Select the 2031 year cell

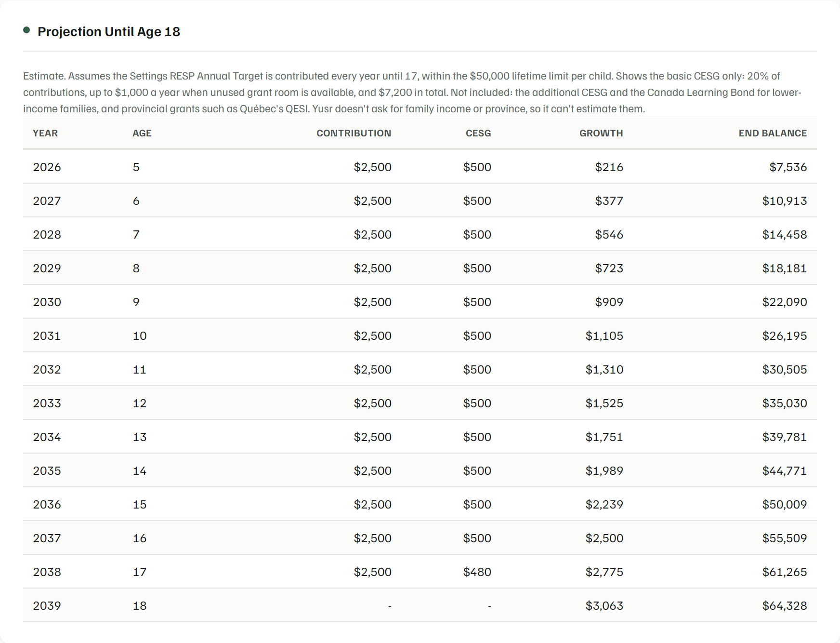tap(47, 336)
